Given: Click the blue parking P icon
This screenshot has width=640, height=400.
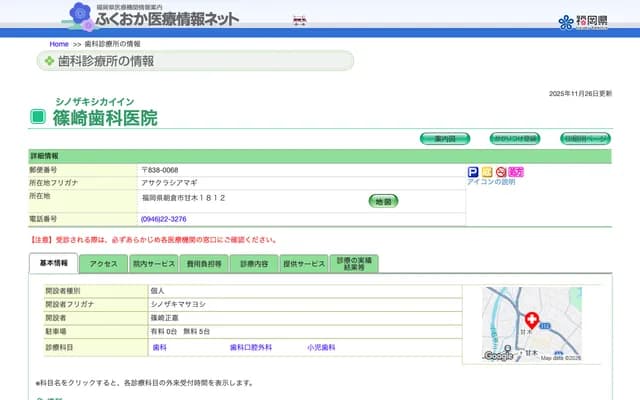Looking at the screenshot, I should pos(473,172).
